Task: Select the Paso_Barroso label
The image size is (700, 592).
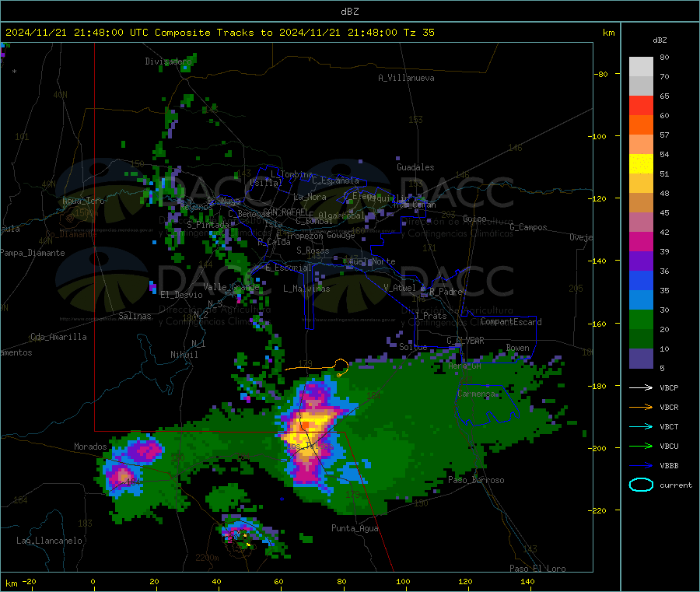Action: point(476,480)
